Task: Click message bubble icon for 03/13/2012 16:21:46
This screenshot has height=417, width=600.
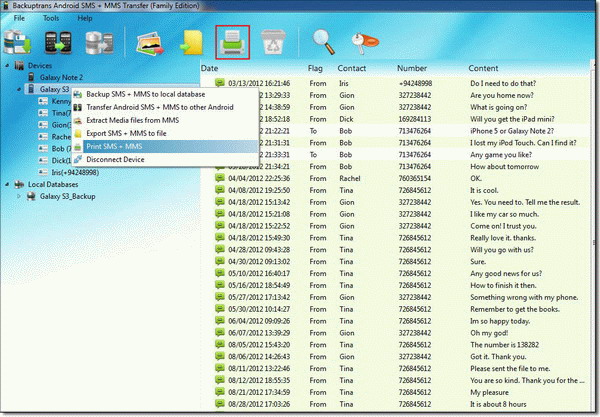Action: point(220,83)
